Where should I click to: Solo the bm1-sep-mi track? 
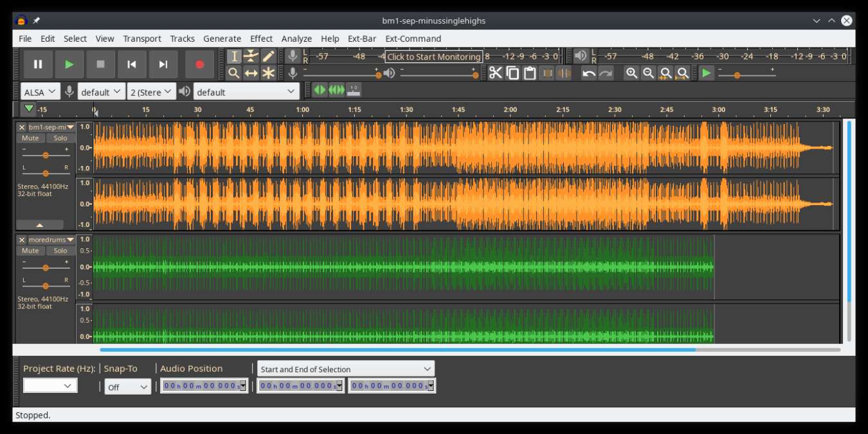pos(60,138)
